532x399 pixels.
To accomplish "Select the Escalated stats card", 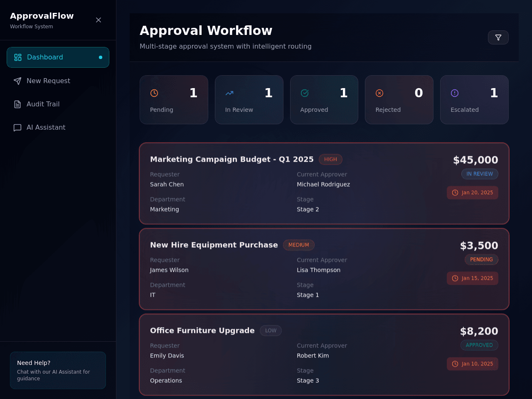I will coord(474,100).
